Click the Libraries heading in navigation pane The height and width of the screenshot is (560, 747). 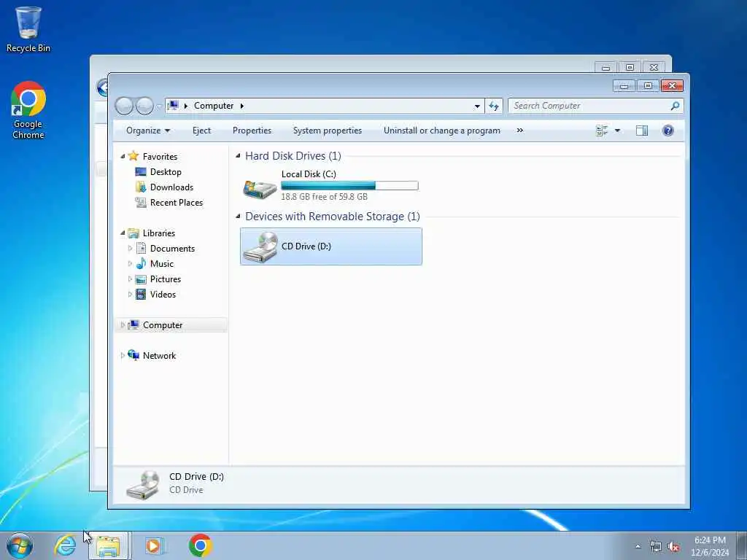159,233
